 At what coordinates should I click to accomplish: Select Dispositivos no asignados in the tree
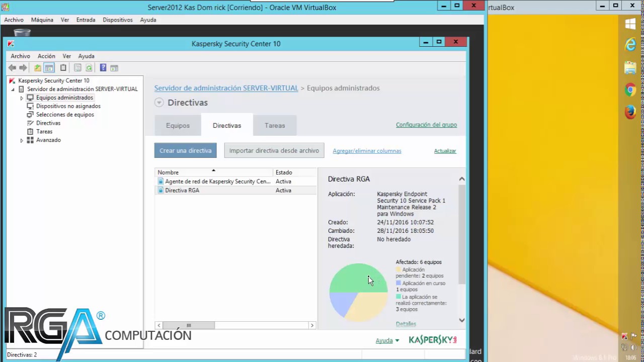[x=68, y=106]
